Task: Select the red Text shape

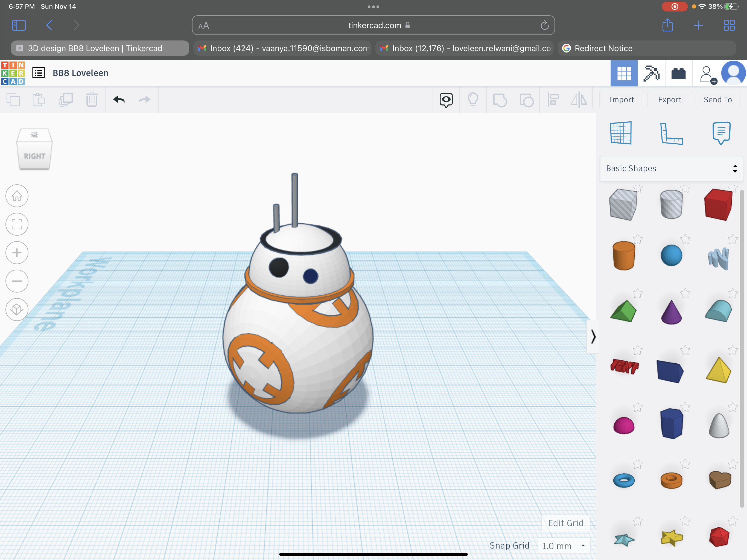Action: 625,366
